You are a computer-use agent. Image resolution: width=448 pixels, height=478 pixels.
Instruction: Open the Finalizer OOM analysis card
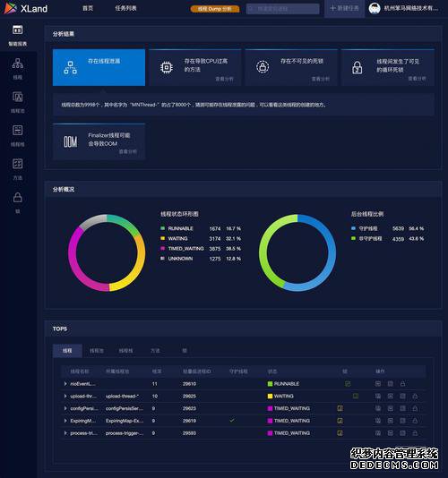[99, 141]
